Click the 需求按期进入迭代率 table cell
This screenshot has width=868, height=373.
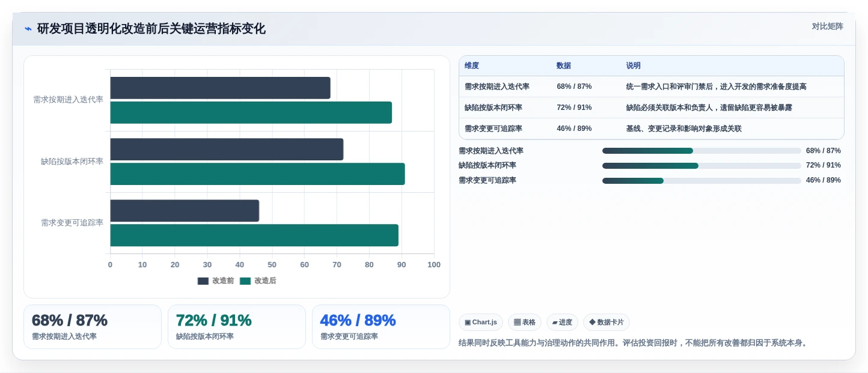point(497,86)
